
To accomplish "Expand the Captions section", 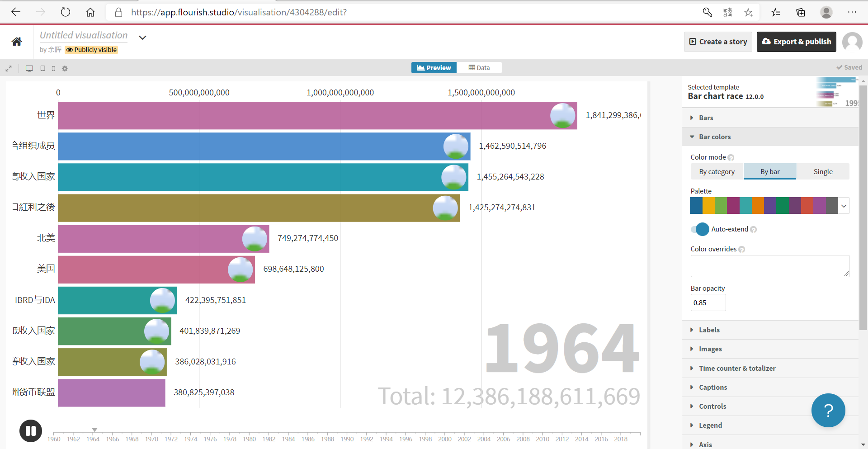I will [x=770, y=387].
